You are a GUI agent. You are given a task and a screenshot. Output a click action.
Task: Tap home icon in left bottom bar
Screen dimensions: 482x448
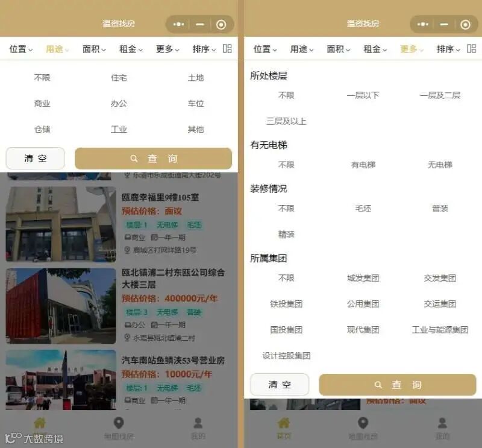tap(40, 423)
